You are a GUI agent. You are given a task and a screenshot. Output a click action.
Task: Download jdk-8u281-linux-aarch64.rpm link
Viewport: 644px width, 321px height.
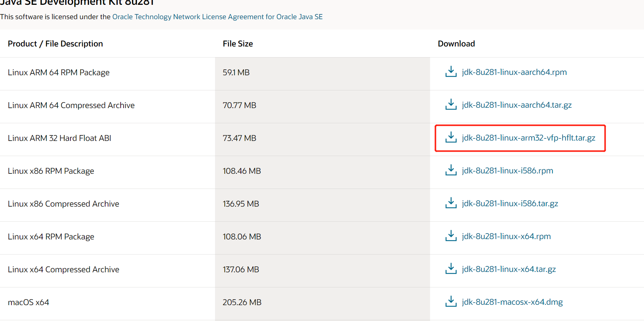pyautogui.click(x=514, y=72)
